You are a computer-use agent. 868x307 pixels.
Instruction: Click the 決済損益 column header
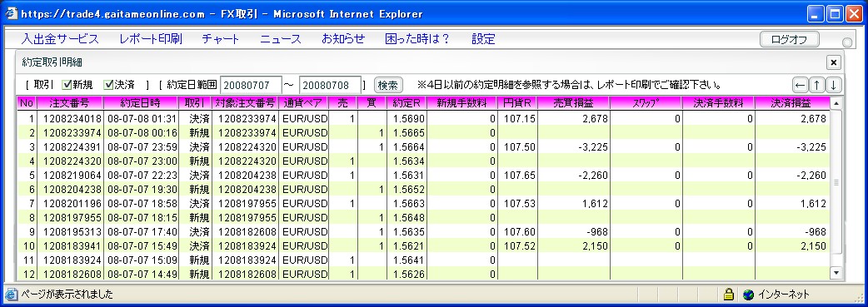click(791, 103)
